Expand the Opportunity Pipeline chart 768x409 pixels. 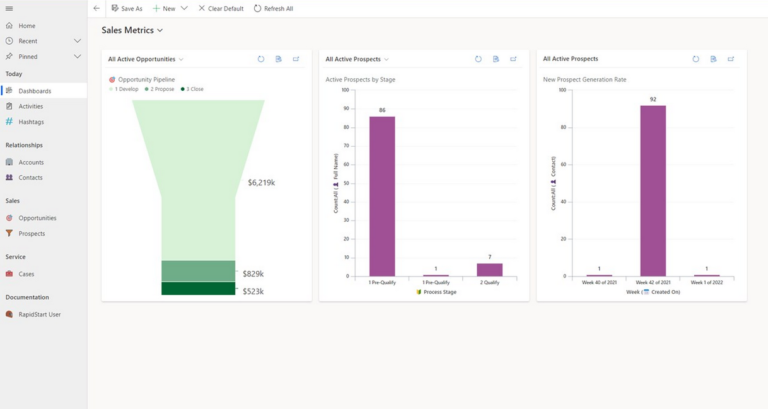coord(296,59)
